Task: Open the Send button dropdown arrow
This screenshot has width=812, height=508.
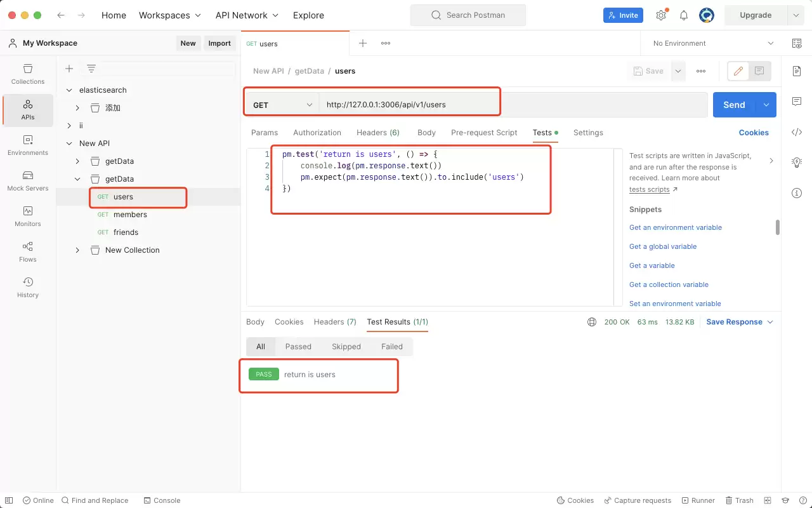Action: (766, 105)
